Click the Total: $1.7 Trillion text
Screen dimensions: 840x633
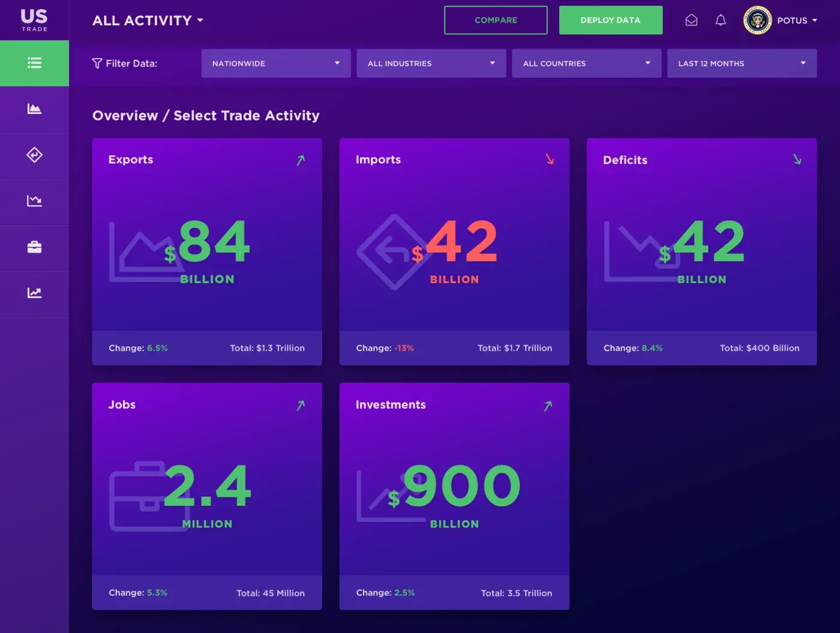[x=515, y=348]
